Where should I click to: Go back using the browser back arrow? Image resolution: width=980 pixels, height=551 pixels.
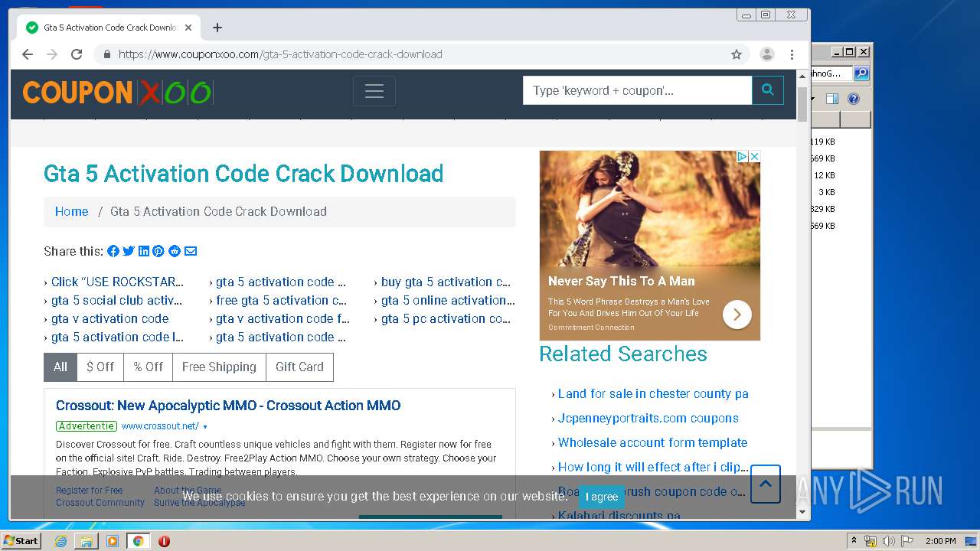tap(28, 54)
